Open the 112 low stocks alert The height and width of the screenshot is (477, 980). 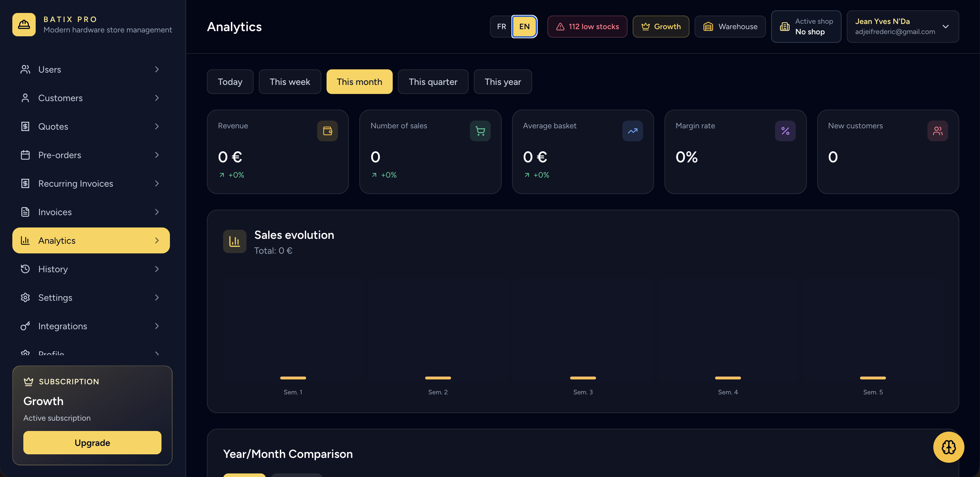[x=587, y=26]
